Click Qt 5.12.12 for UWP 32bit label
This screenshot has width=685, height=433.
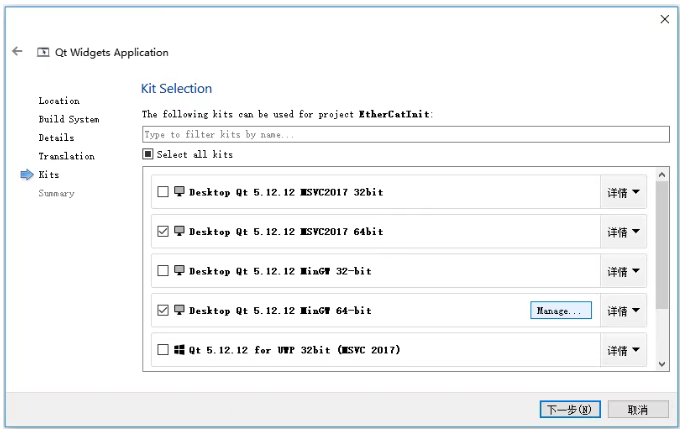(294, 350)
